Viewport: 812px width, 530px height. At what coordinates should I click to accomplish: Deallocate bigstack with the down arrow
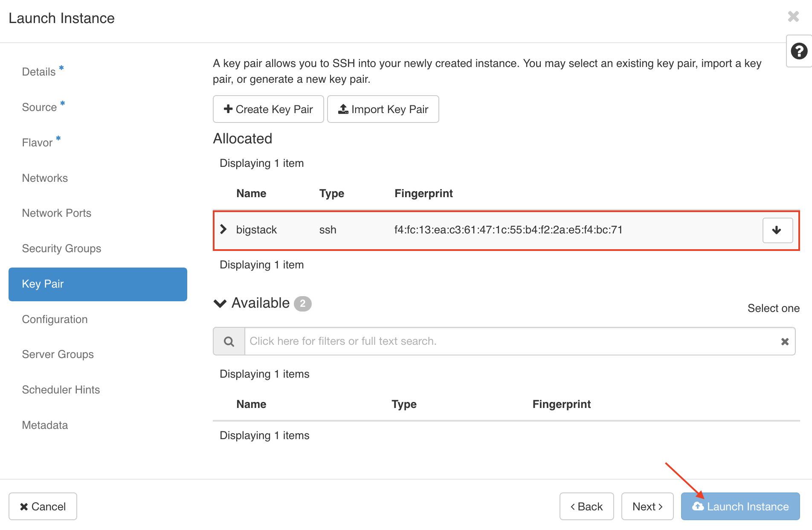click(777, 230)
